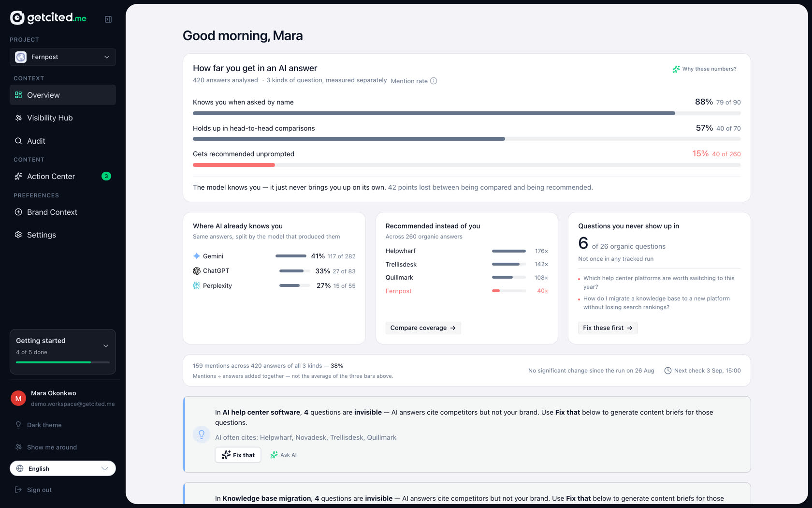
Task: Open Settings page
Action: (63, 235)
